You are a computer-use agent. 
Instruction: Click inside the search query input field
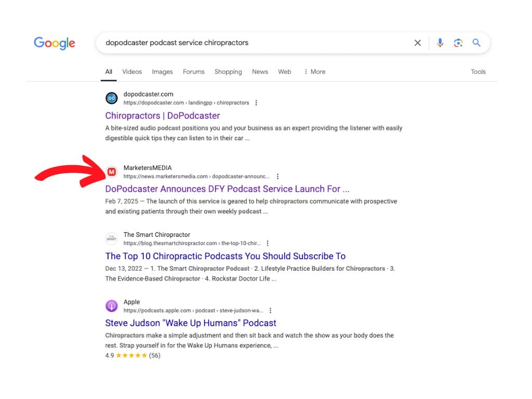point(249,43)
